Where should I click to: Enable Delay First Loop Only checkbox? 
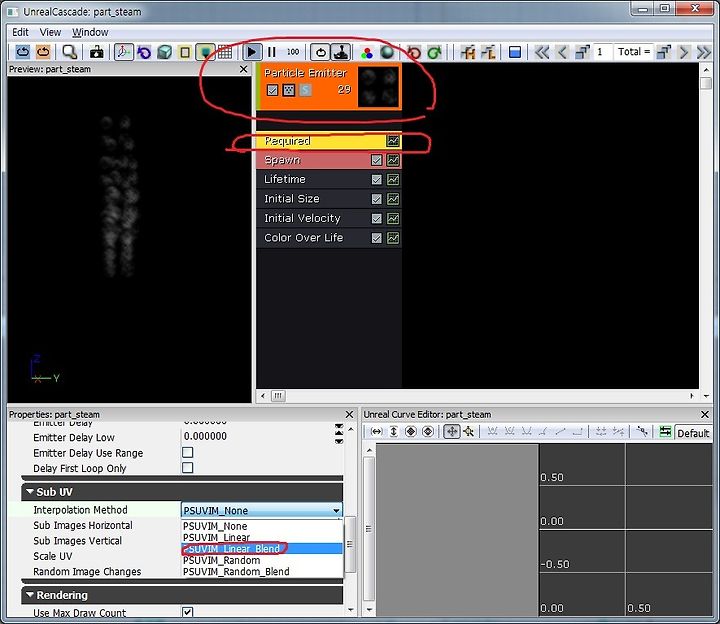(x=187, y=468)
